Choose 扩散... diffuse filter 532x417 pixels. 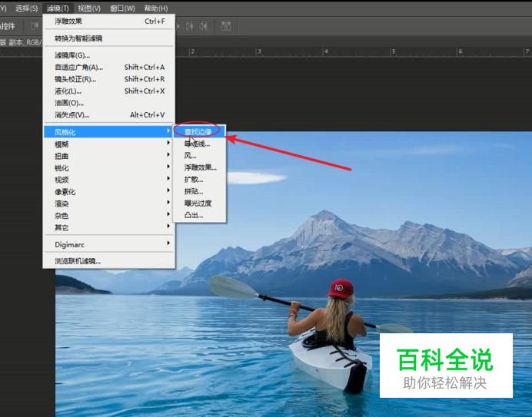point(200,180)
